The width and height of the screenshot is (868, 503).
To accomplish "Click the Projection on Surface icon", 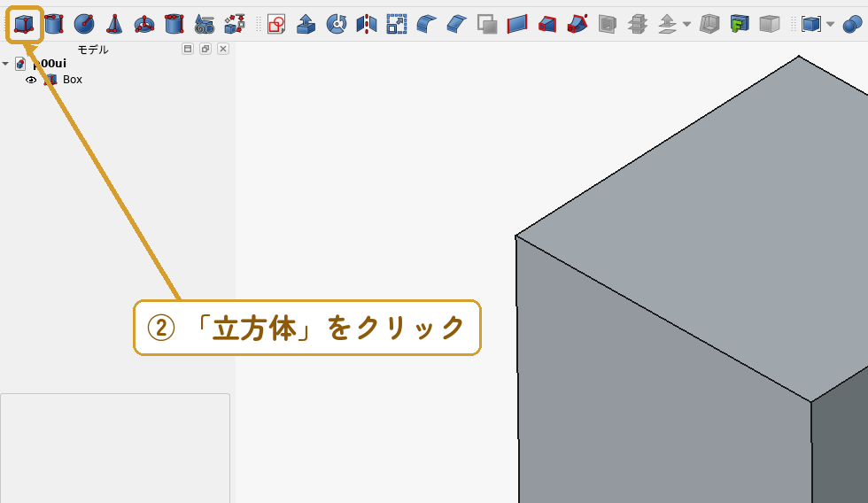I will pyautogui.click(x=740, y=24).
